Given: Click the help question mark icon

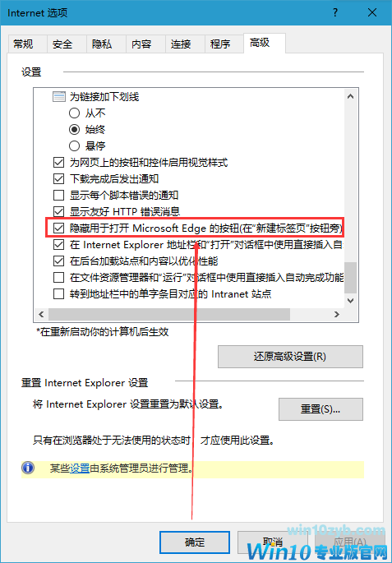Looking at the screenshot, I should coord(335,13).
